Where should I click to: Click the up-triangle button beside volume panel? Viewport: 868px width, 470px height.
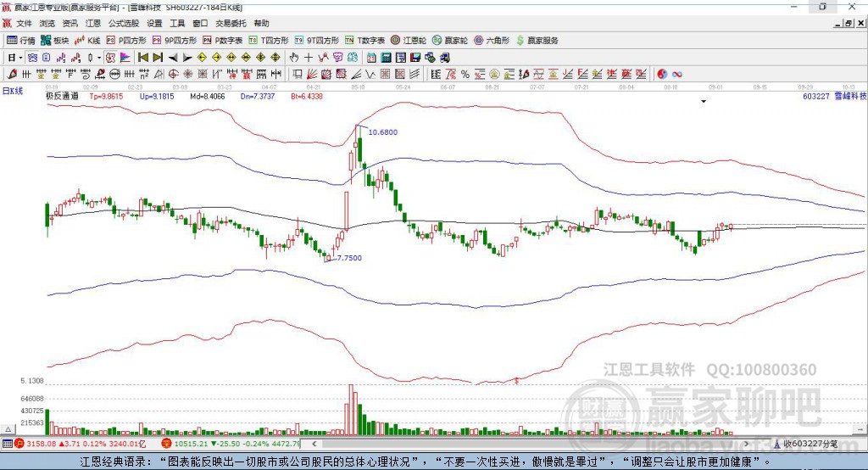(8, 429)
